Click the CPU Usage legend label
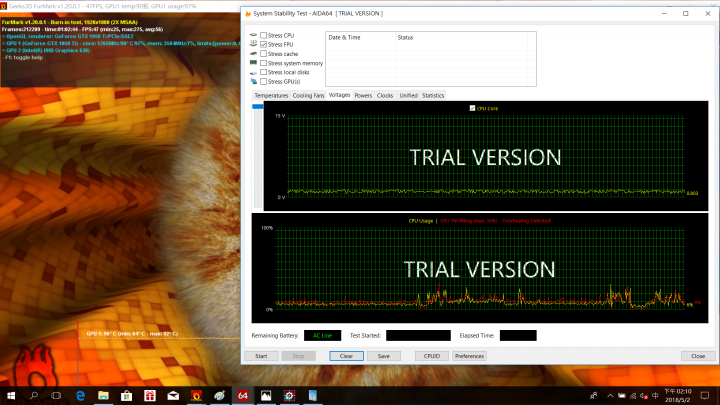 tap(421, 221)
